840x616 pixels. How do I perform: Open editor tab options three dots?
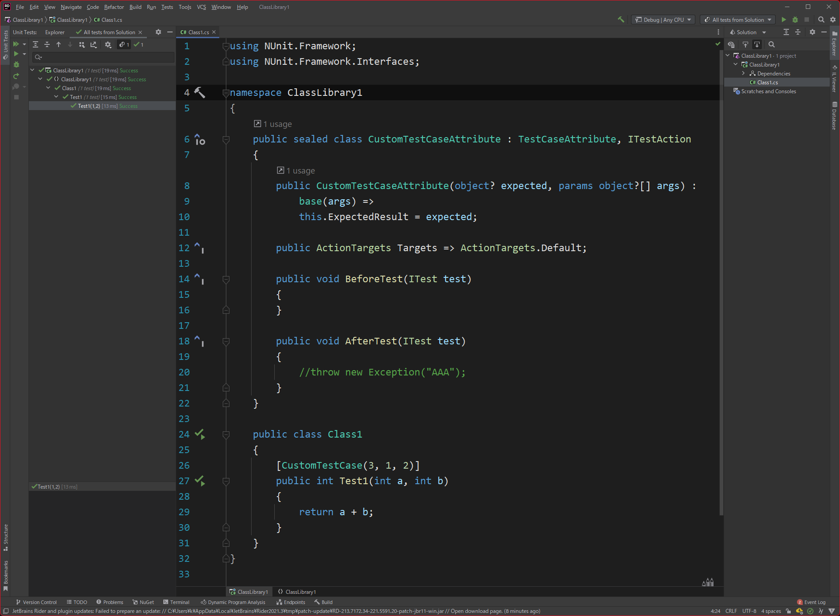click(718, 32)
